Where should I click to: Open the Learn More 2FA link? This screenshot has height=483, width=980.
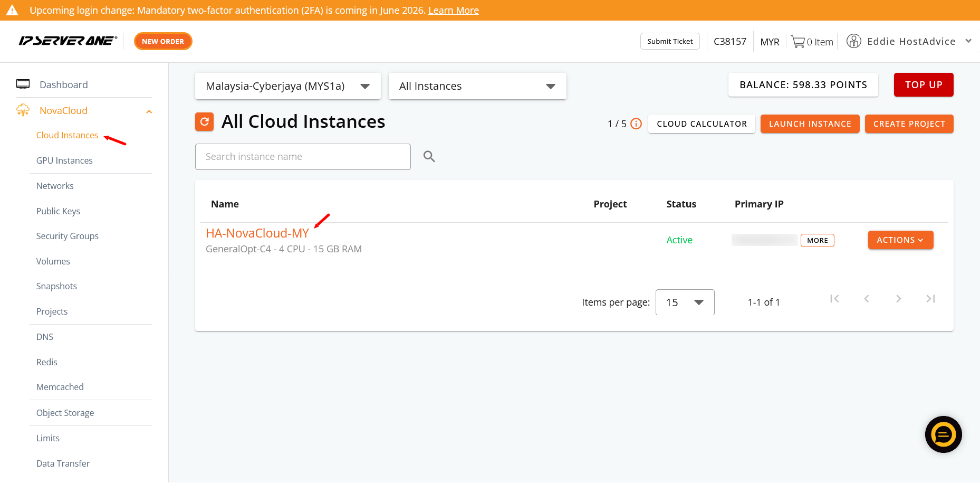click(x=453, y=11)
